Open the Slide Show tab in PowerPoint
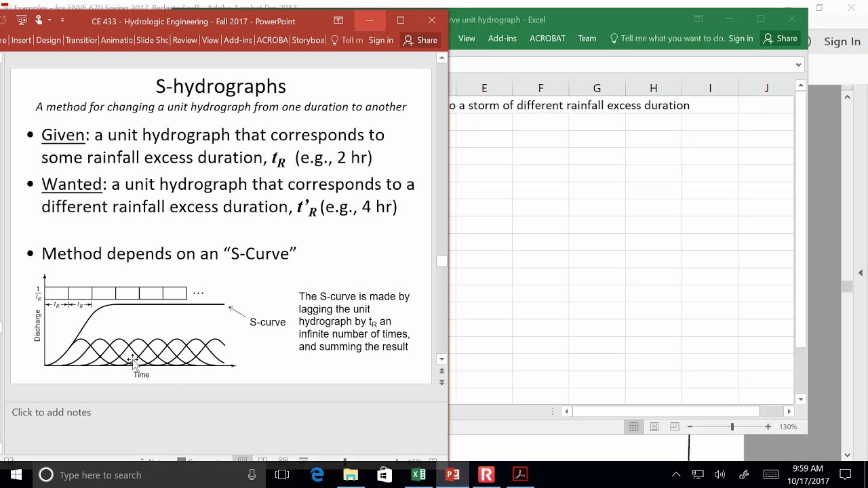The image size is (868, 488). [153, 40]
